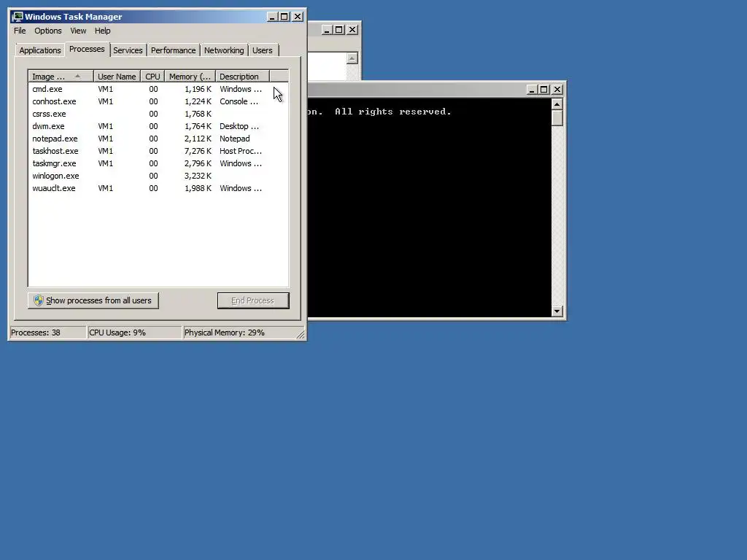Click the command prompt scroll down arrow

point(557,311)
